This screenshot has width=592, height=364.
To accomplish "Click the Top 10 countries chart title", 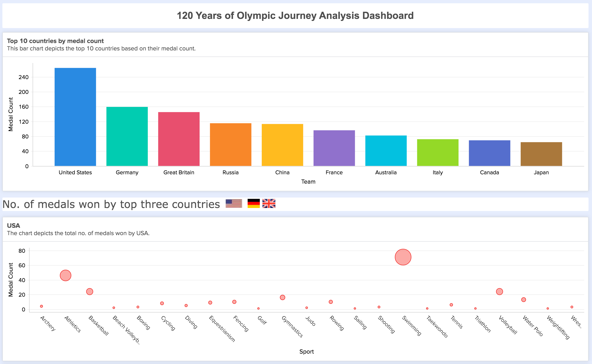I will click(55, 41).
